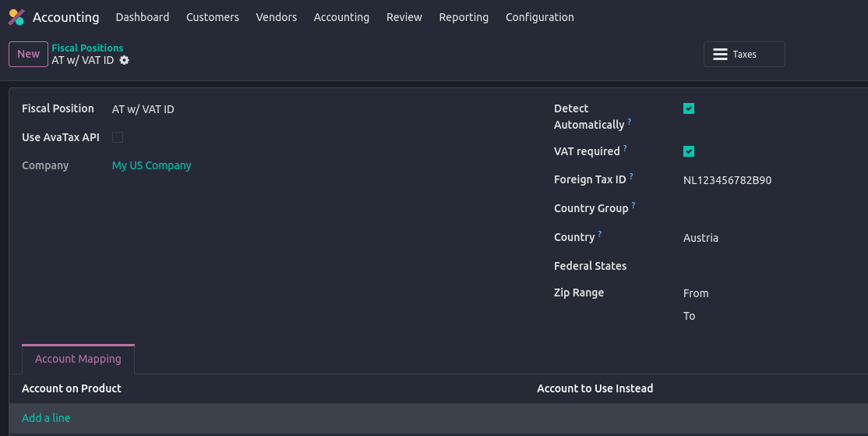
Task: Click help tooltip icon next to Detect Automatically
Action: click(630, 122)
